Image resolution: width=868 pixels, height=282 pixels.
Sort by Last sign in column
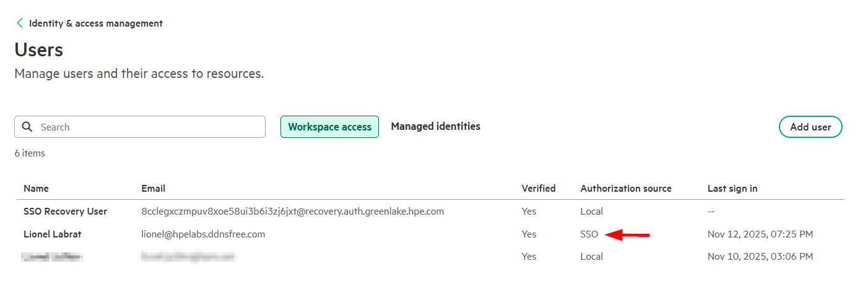[732, 188]
